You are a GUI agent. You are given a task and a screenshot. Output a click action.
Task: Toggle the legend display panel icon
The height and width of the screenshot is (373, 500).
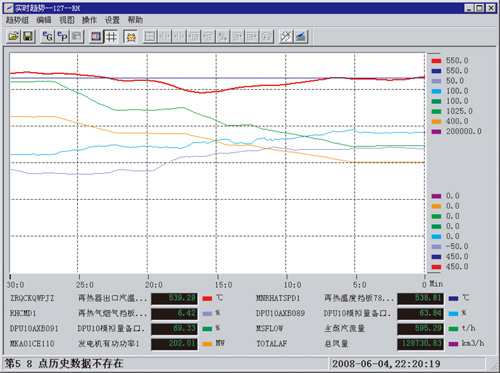coord(96,36)
